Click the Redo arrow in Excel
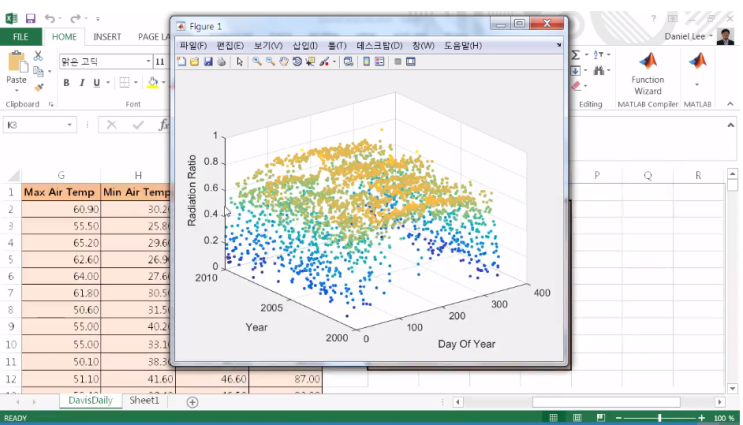Viewport: 743px width, 425px height. 75,18
